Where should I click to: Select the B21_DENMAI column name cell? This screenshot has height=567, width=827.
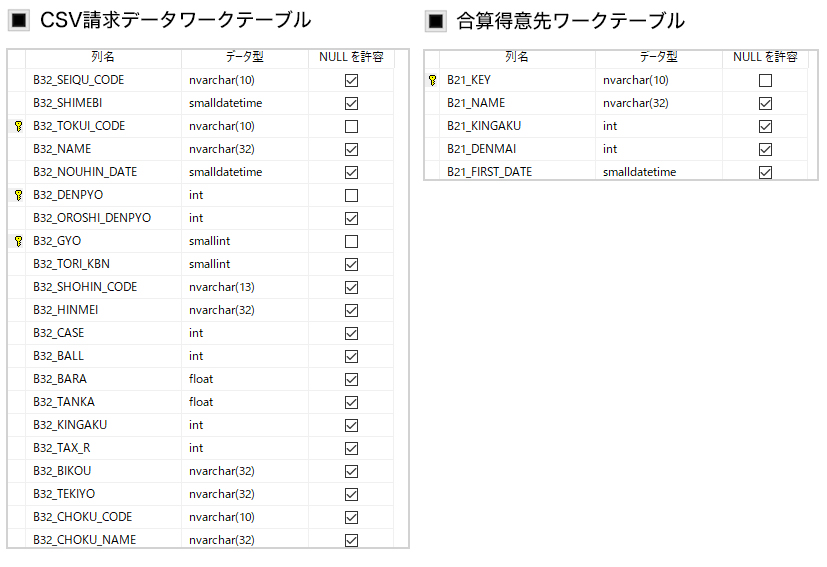point(517,149)
